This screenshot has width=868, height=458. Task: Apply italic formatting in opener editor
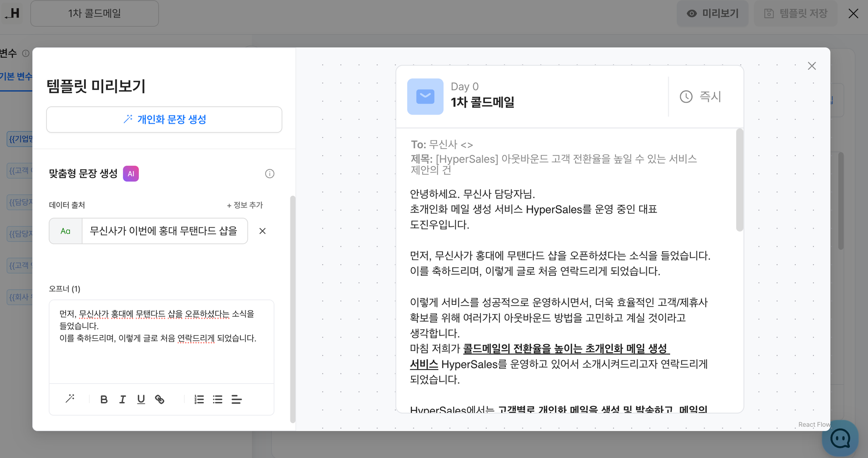122,399
